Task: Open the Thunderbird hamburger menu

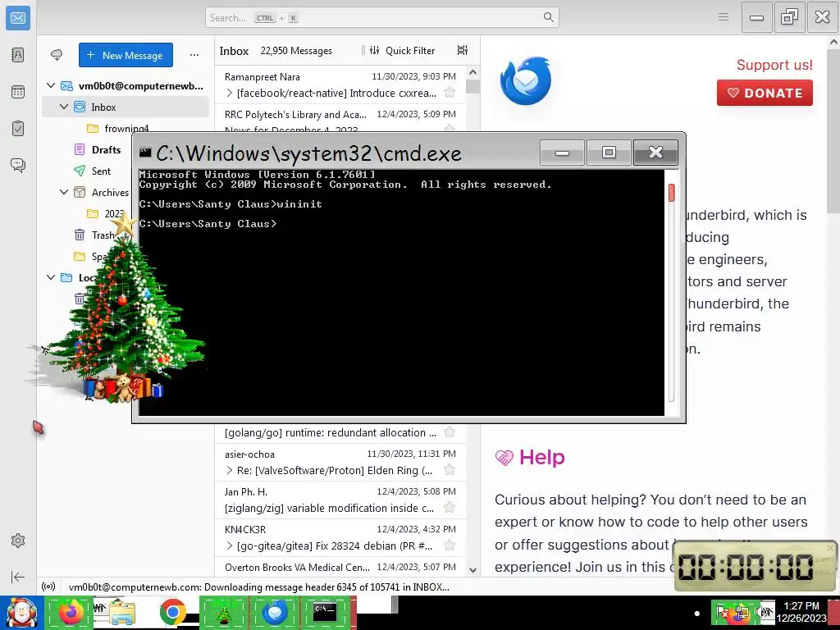Action: 724,17
